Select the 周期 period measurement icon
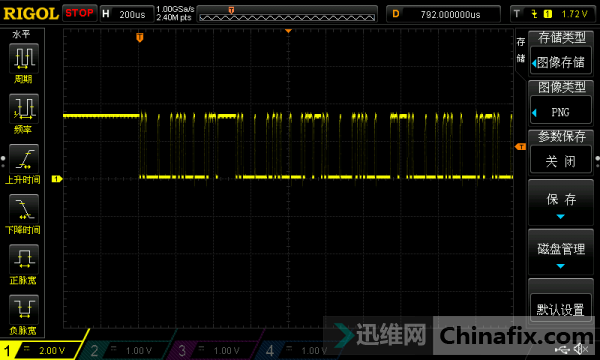Screen dimensions: 600x360 (24, 58)
